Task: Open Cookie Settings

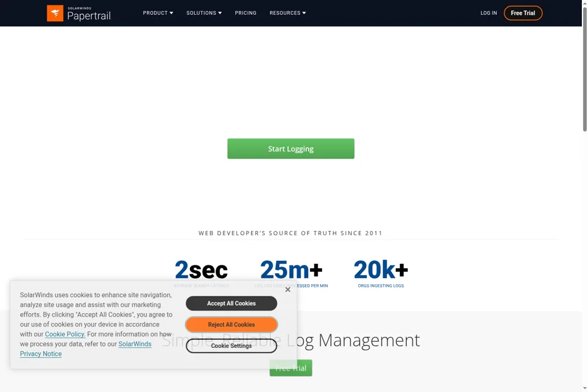Action: point(232,346)
